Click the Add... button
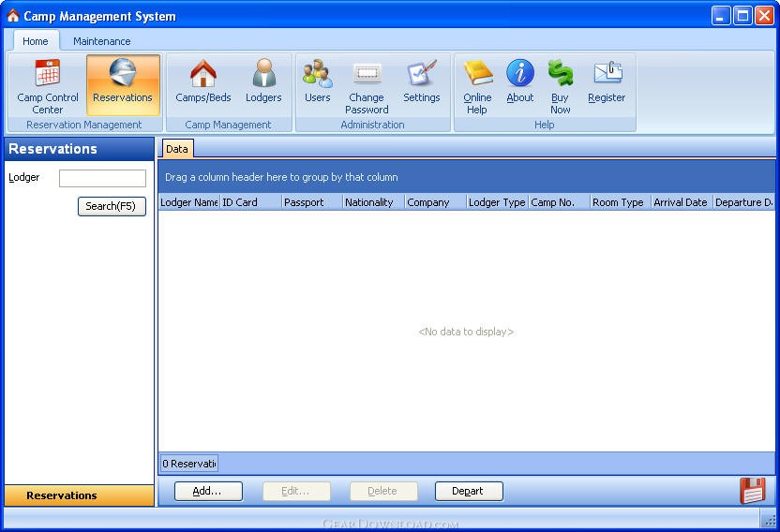 (x=208, y=491)
